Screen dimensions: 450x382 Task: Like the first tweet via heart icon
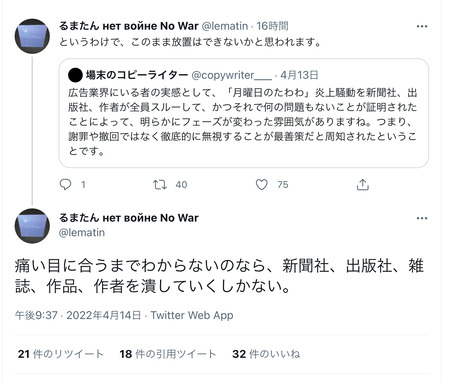(x=262, y=184)
